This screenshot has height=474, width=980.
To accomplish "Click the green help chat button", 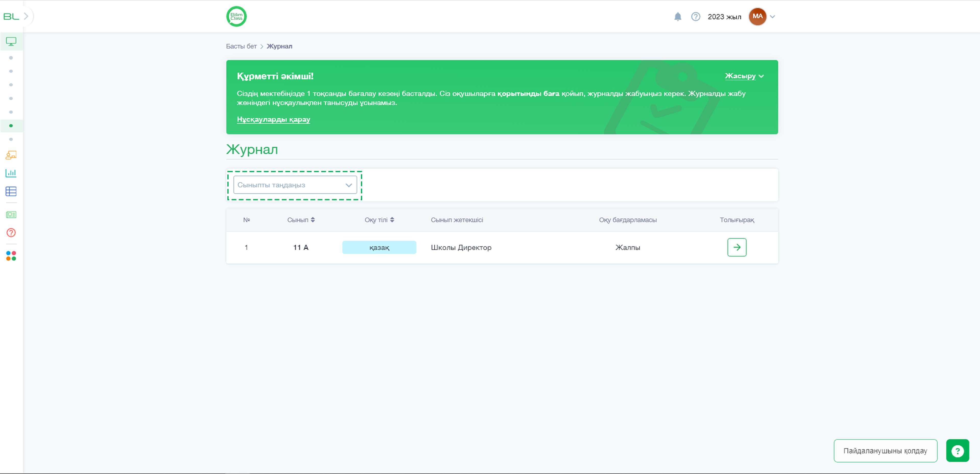I will [x=958, y=451].
